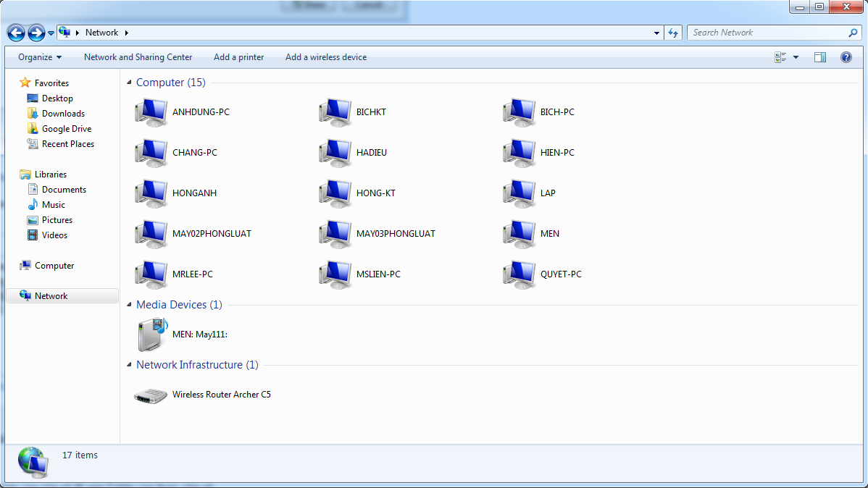
Task: Click the Back navigation arrow button
Action: (16, 33)
